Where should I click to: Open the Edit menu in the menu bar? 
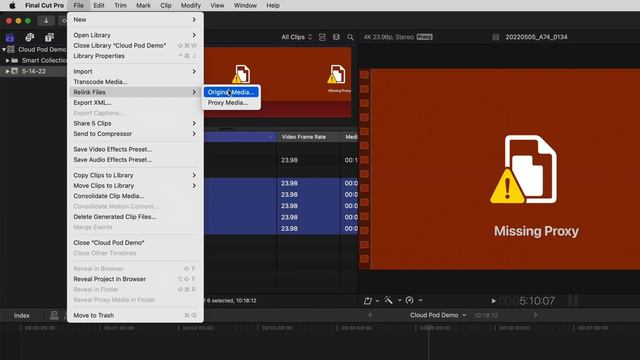[x=99, y=5]
